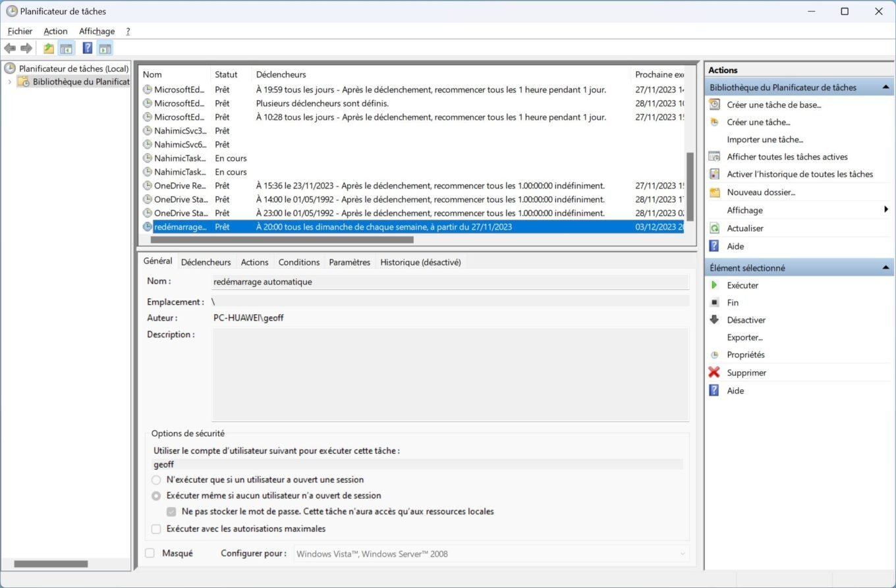Switch to the Actions tab

(x=254, y=262)
